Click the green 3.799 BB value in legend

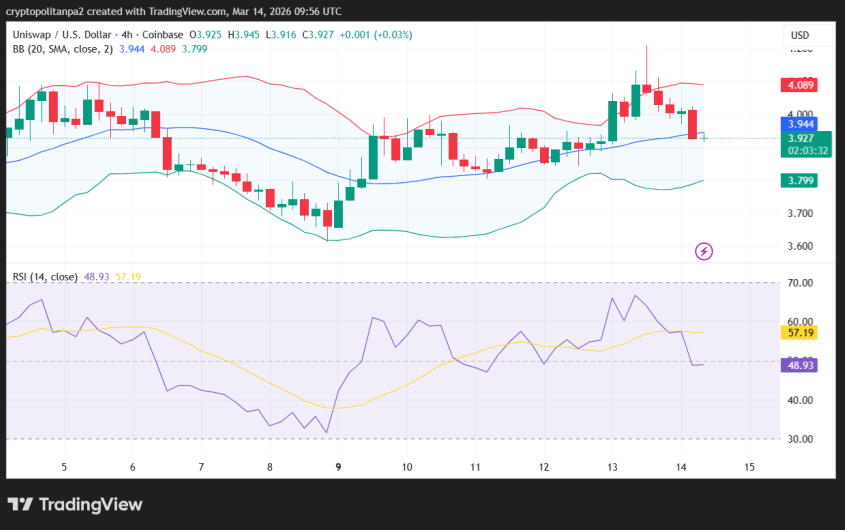tap(195, 49)
